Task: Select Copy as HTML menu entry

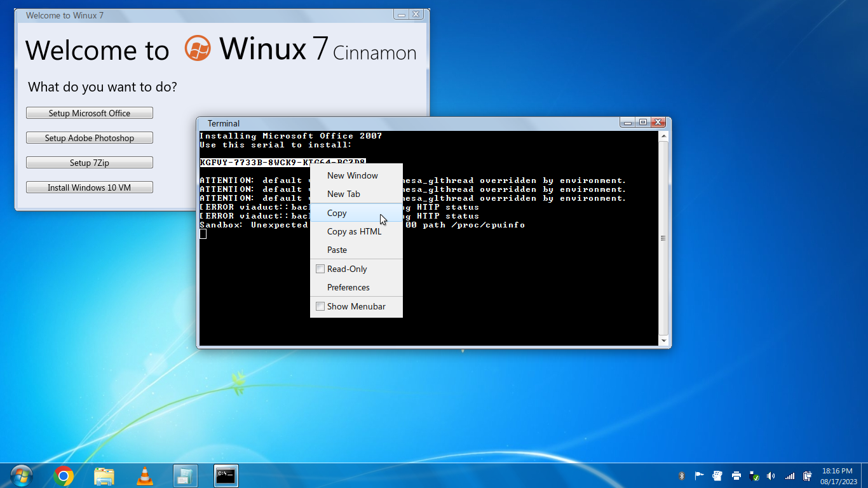Action: (356, 231)
